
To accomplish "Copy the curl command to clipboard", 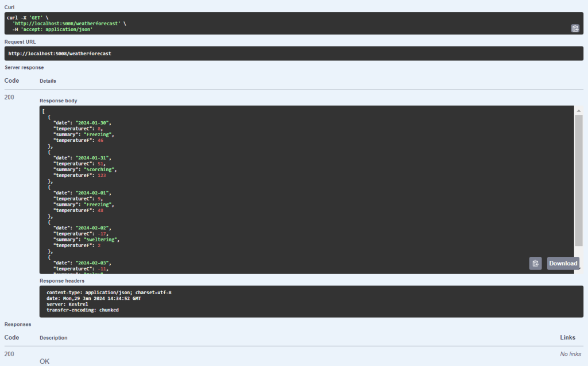I will coord(575,28).
